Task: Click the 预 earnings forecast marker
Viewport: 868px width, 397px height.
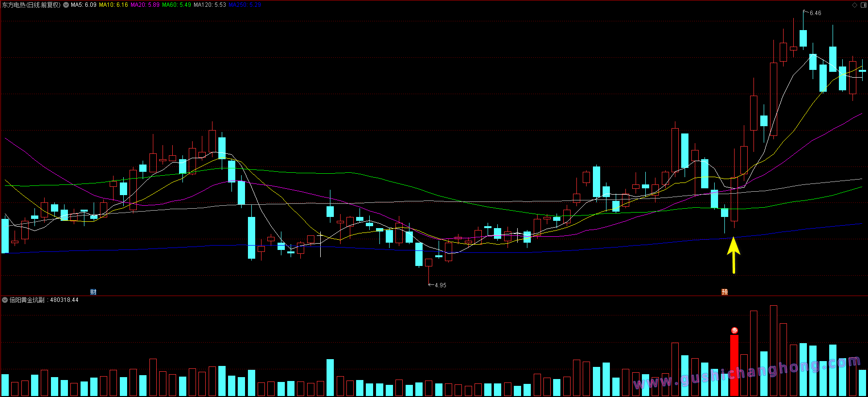Action: pos(724,292)
